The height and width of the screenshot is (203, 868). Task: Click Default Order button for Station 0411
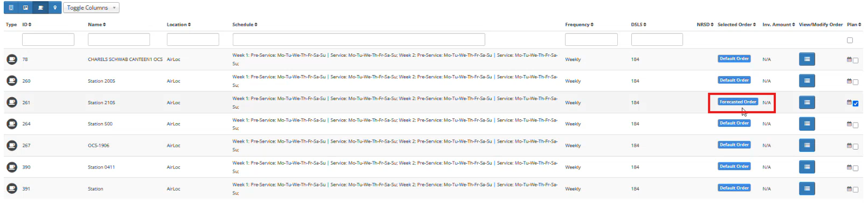tap(734, 167)
